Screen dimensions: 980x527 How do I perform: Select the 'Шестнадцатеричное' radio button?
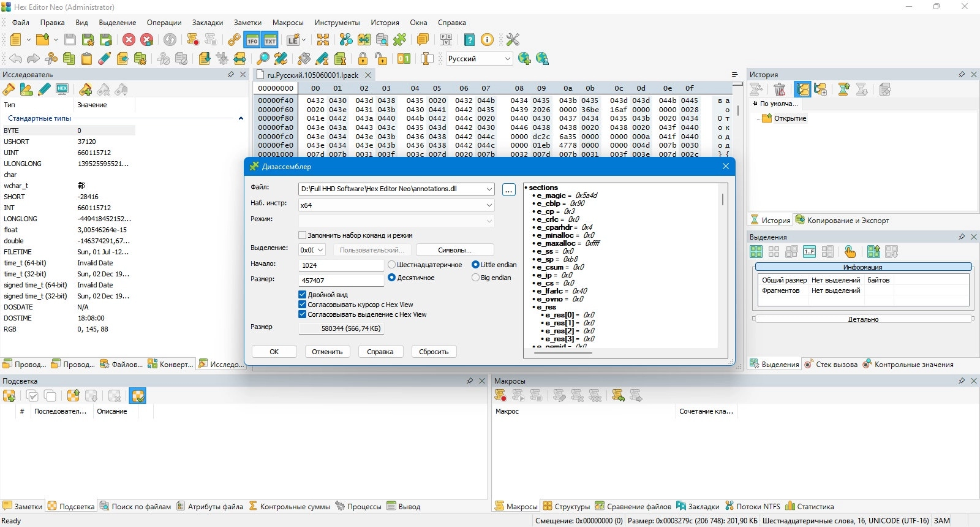coord(392,265)
